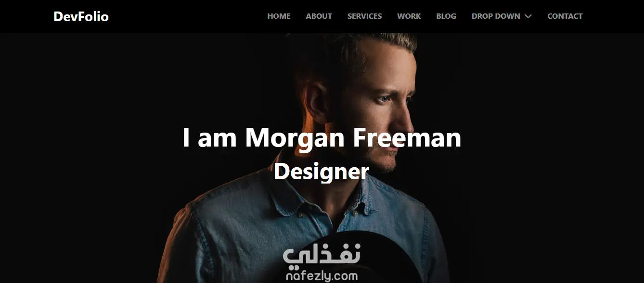Click the "I am Morgan Freeman" headline
Screen dimensions: 644x283
tap(322, 137)
